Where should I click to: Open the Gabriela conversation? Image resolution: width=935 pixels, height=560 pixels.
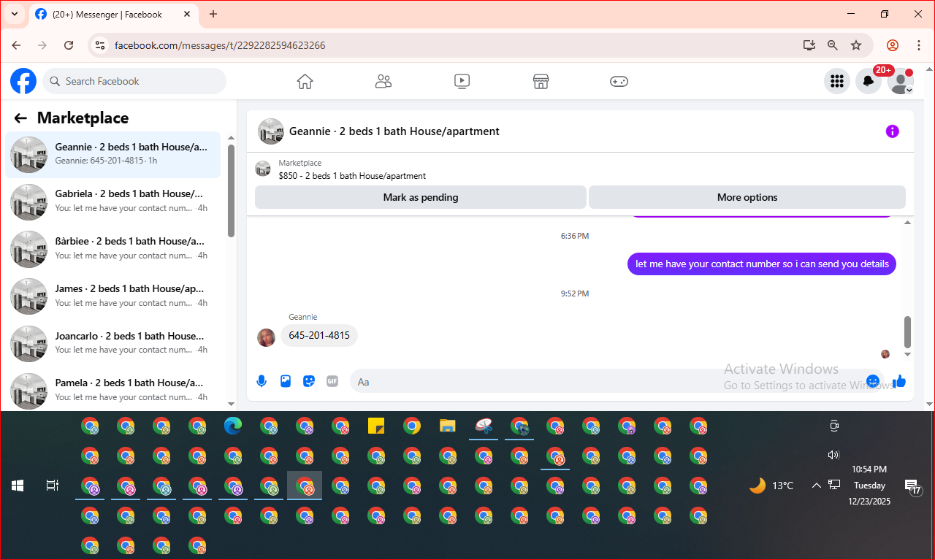pos(113,201)
